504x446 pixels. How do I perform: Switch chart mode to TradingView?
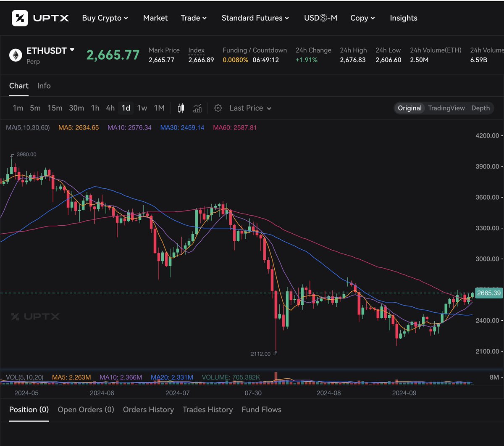click(446, 108)
